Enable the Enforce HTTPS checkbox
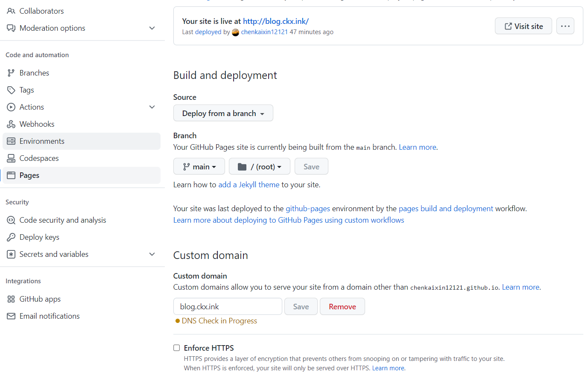The height and width of the screenshot is (375, 588). pyautogui.click(x=177, y=348)
